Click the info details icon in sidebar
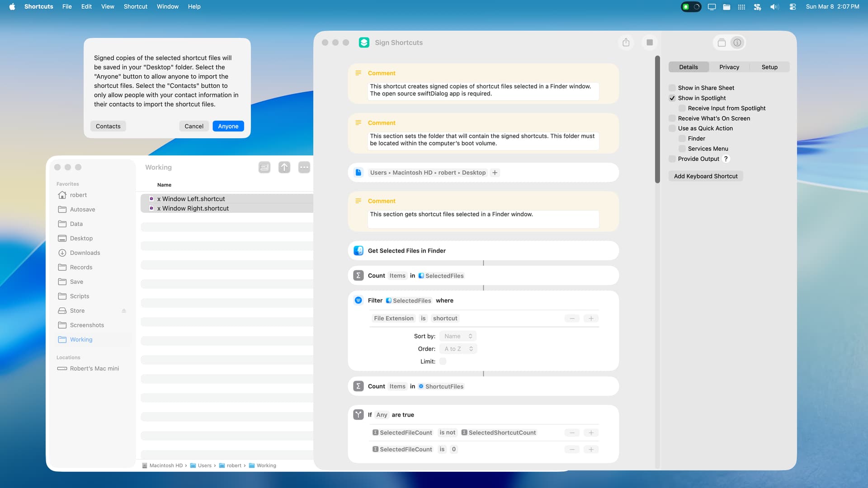The width and height of the screenshot is (868, 488). click(x=737, y=42)
